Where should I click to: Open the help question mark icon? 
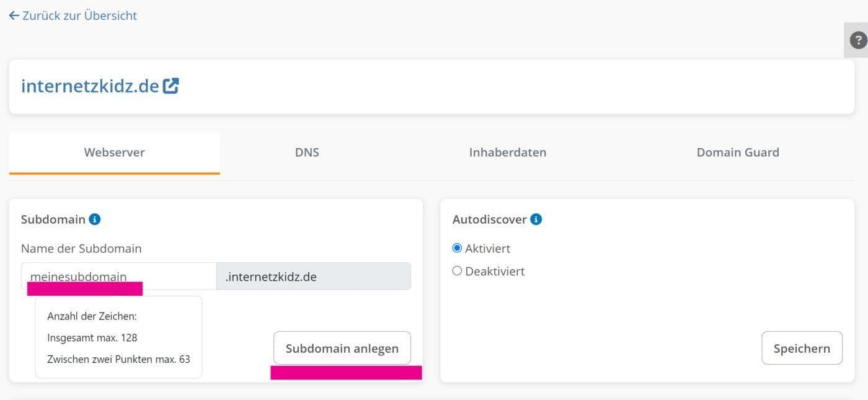click(857, 40)
